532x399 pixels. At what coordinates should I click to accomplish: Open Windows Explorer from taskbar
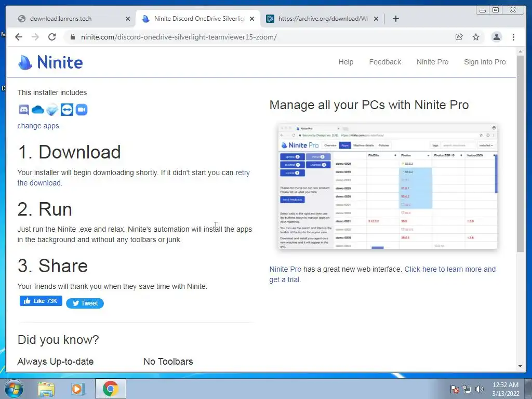click(x=46, y=389)
